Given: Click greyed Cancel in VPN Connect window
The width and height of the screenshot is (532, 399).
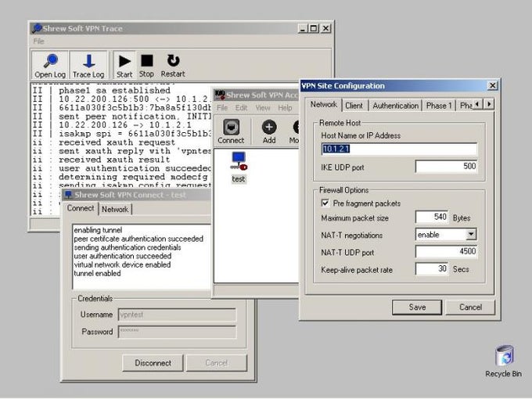Looking at the screenshot, I should click(x=217, y=363).
